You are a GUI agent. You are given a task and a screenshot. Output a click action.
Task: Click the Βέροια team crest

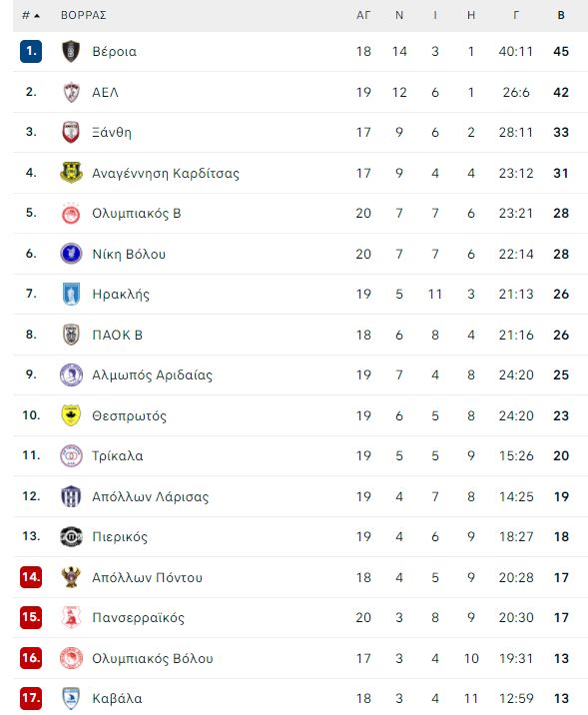point(71,51)
